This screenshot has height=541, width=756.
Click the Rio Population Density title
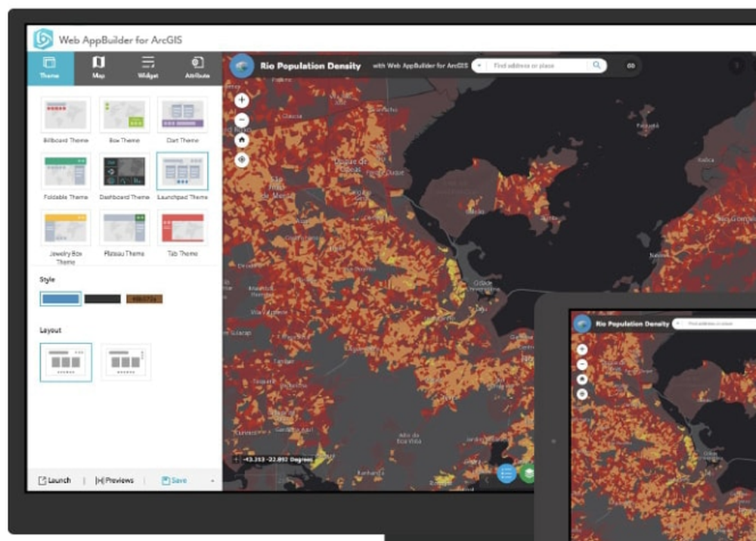pos(311,66)
